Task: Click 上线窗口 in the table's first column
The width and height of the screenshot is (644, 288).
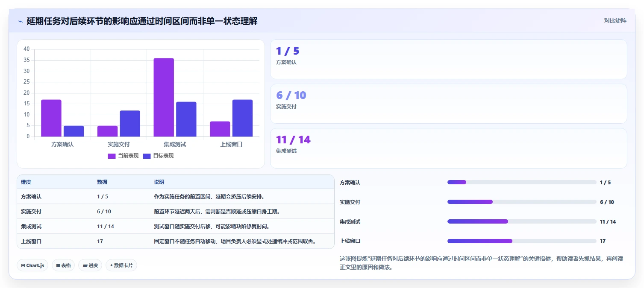Action: click(31, 241)
